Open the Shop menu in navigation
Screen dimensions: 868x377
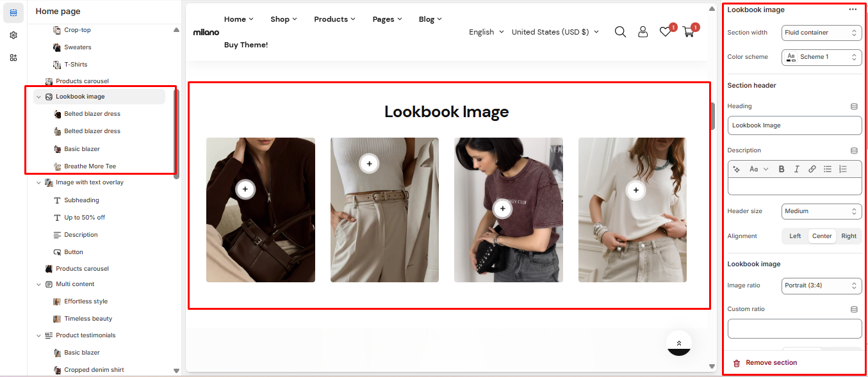283,19
